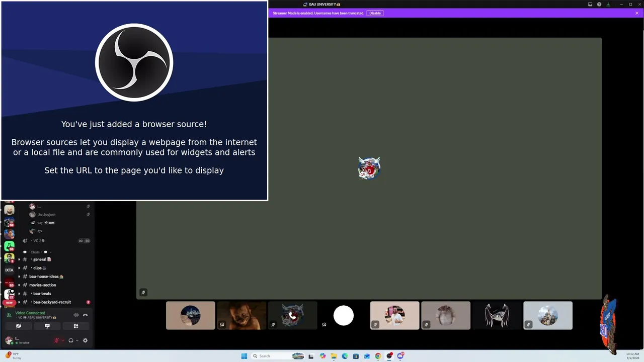Open Google Chrome from the taskbar

(378, 356)
